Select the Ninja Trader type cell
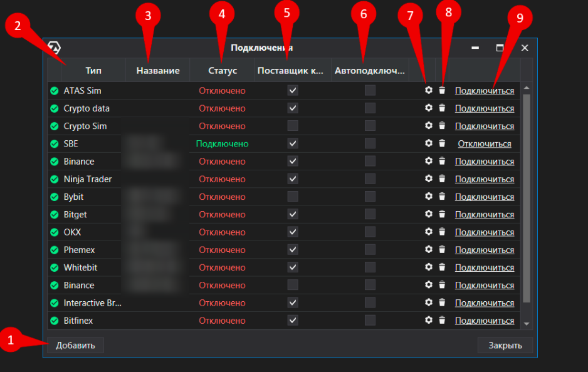This screenshot has height=372, width=588. [x=88, y=179]
